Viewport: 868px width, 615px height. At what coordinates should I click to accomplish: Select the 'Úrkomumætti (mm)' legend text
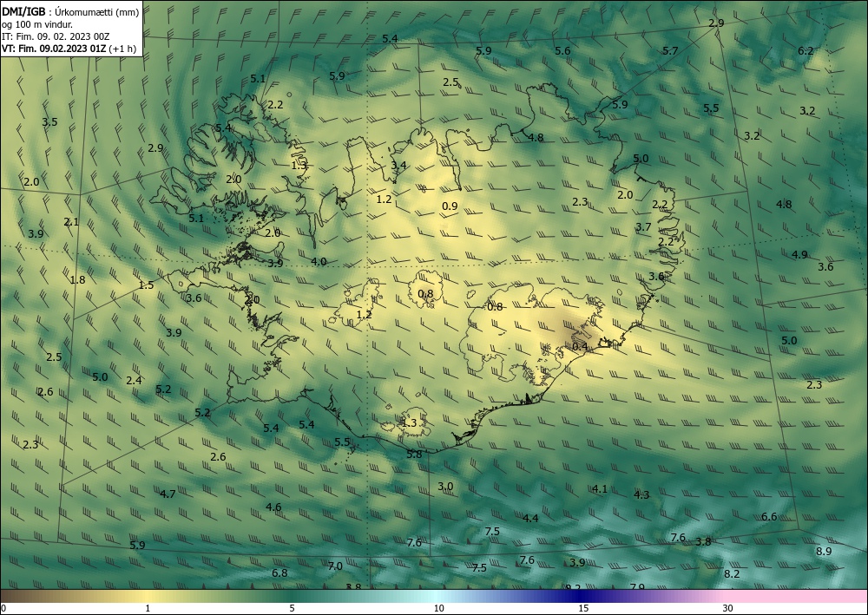[x=97, y=11]
